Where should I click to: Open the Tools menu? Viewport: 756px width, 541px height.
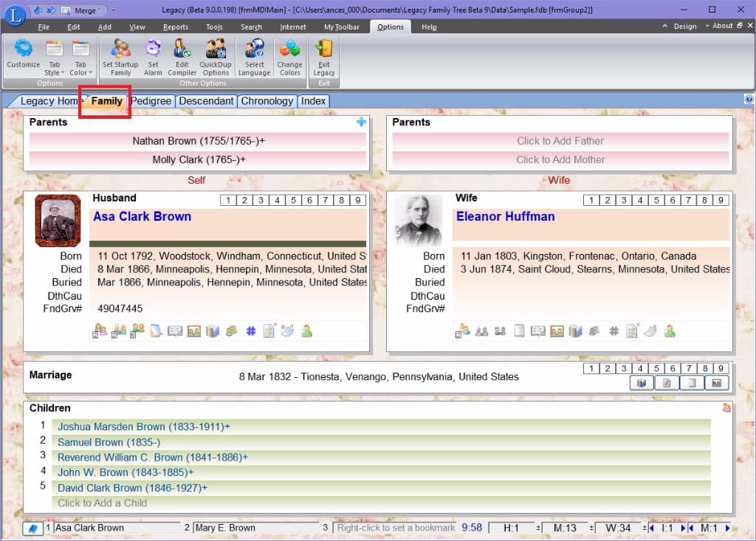pos(214,27)
